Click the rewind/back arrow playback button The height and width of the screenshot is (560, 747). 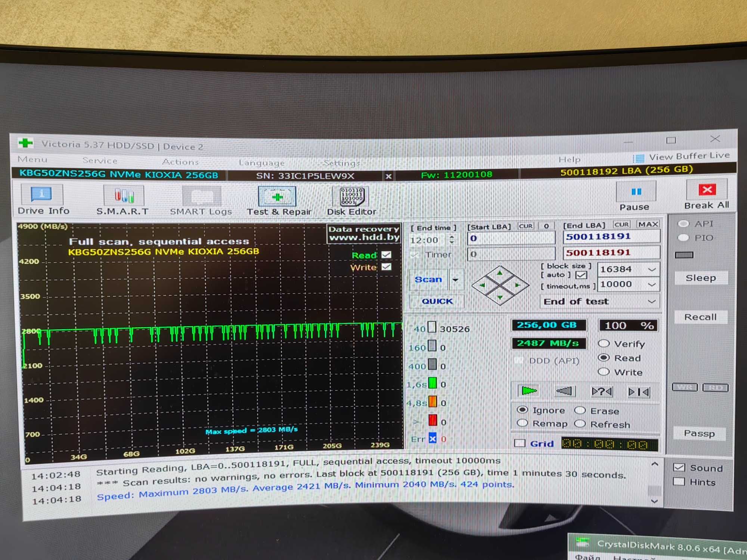(564, 391)
